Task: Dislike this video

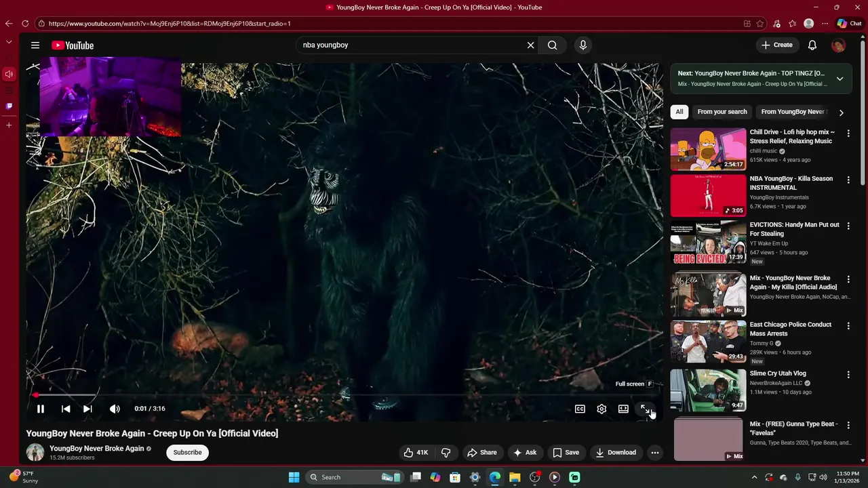Action: (446, 453)
